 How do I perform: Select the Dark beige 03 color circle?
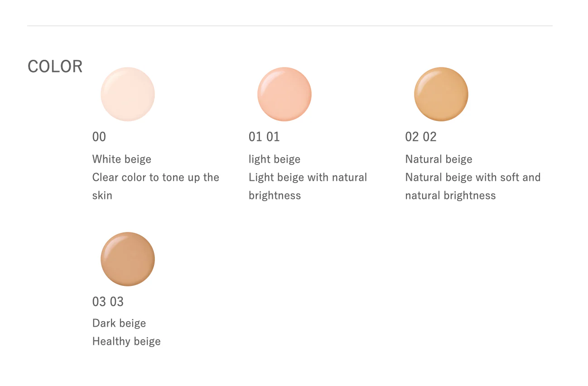pyautogui.click(x=128, y=259)
